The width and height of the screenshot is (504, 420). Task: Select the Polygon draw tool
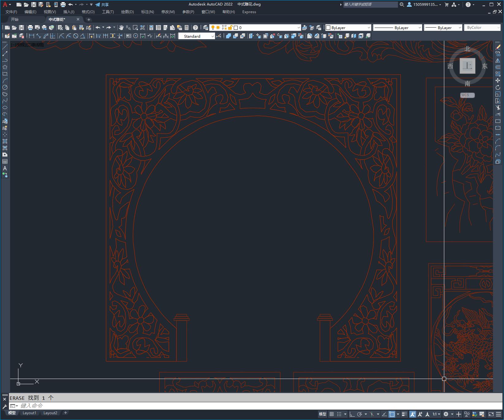pos(5,67)
